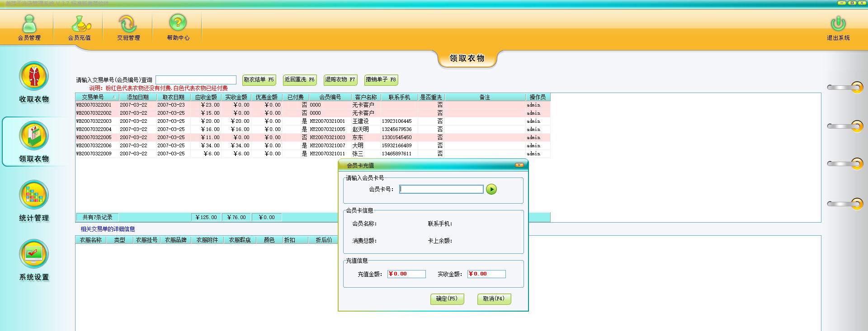Viewport: 868px width, 331px height.
Task: Sort by 实收金额 column header
Action: 236,97
